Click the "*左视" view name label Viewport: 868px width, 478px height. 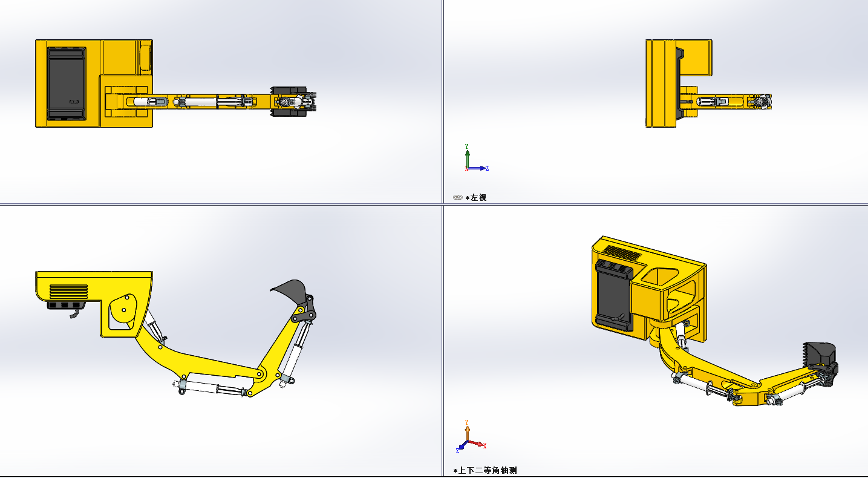476,197
